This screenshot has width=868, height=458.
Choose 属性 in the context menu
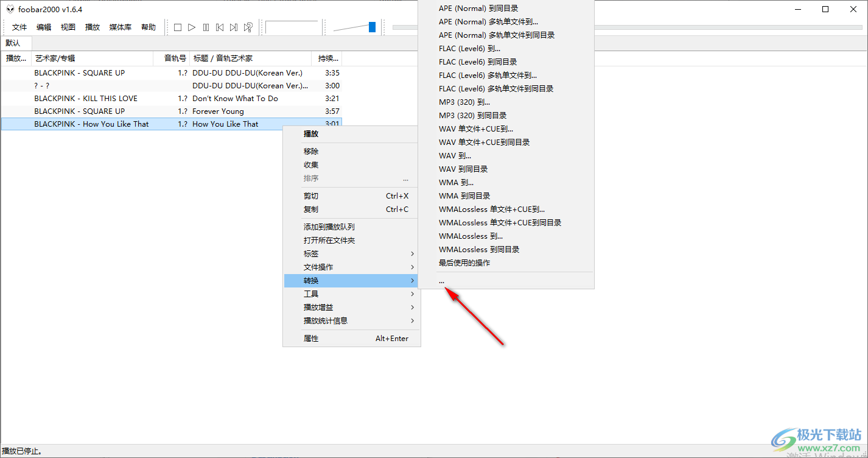[x=352, y=339]
